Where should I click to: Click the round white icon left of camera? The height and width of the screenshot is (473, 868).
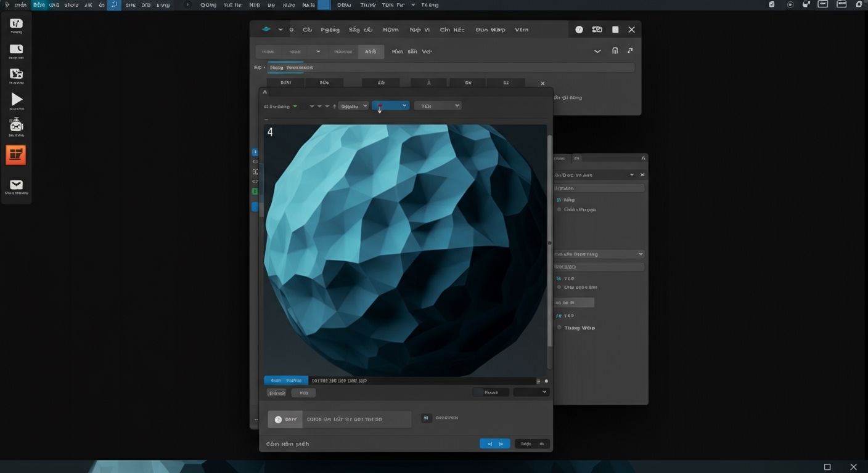coord(579,30)
